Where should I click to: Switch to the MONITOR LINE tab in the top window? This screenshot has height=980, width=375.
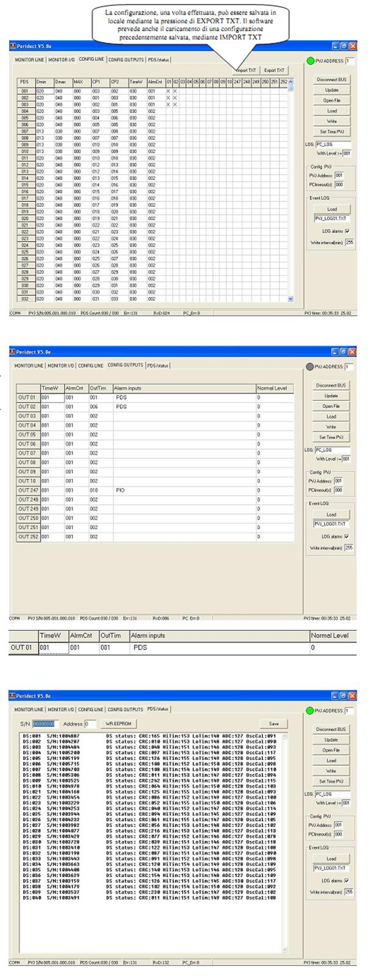click(29, 60)
